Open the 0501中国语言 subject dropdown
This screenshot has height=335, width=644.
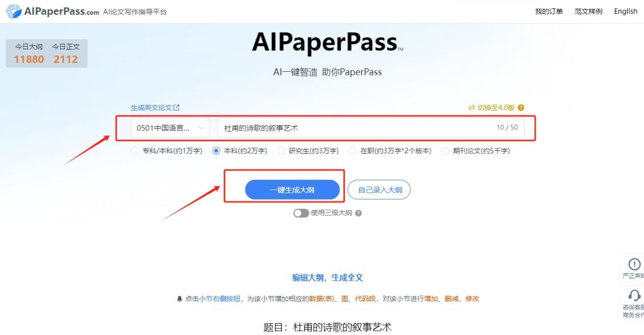[x=170, y=128]
